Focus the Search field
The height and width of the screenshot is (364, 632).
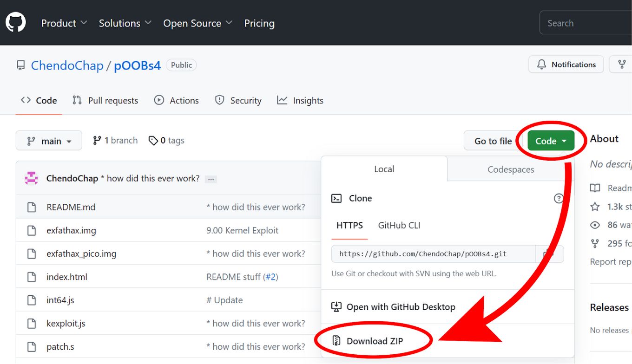coord(586,23)
